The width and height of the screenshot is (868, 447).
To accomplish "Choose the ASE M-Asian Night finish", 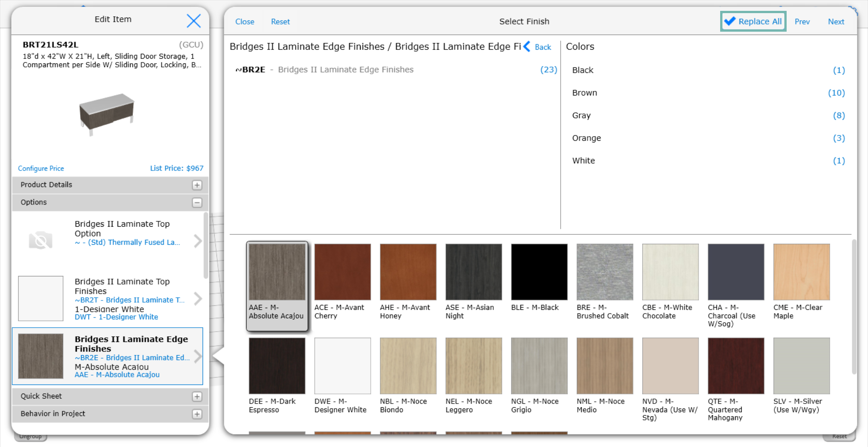I will point(474,272).
